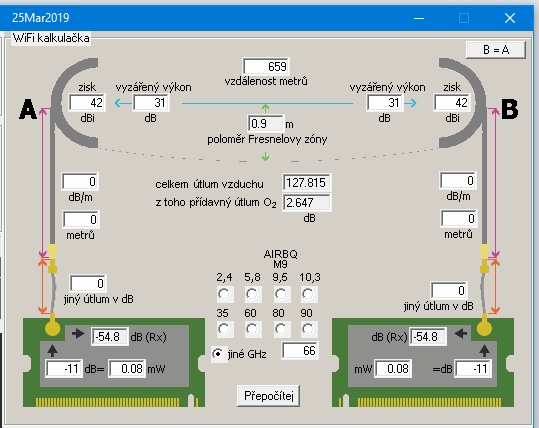
Task: Select the jiné GHz radio button
Action: pos(218,354)
